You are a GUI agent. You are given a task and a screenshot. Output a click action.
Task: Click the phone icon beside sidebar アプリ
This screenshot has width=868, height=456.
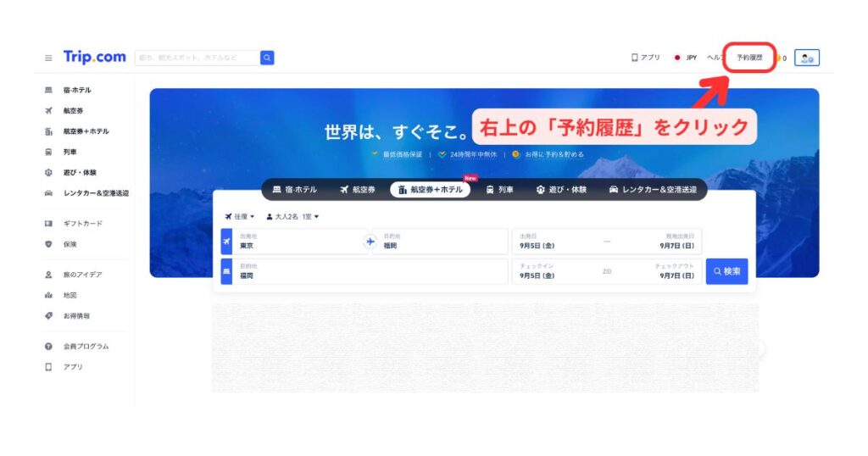[x=48, y=367]
